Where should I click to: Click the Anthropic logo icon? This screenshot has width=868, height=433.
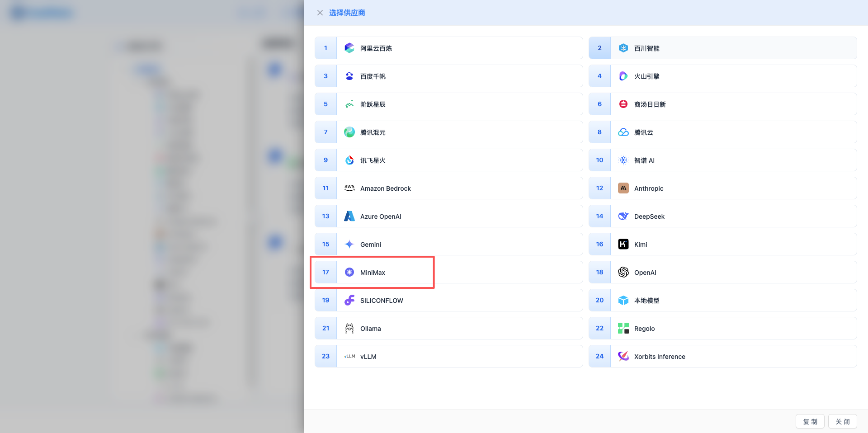point(623,188)
